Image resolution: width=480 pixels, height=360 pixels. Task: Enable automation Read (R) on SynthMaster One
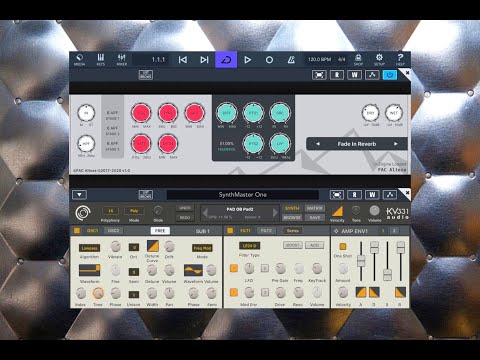pyautogui.click(x=354, y=194)
